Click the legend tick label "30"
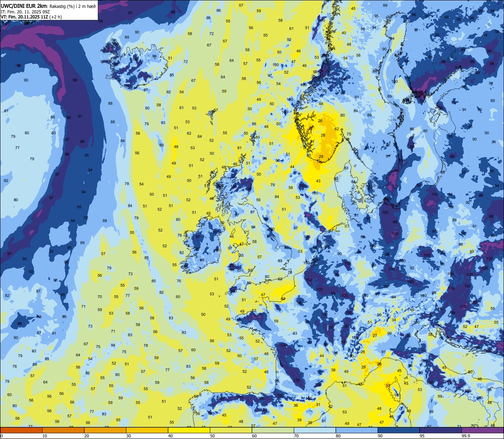This screenshot has height=439, width=504. (x=128, y=436)
